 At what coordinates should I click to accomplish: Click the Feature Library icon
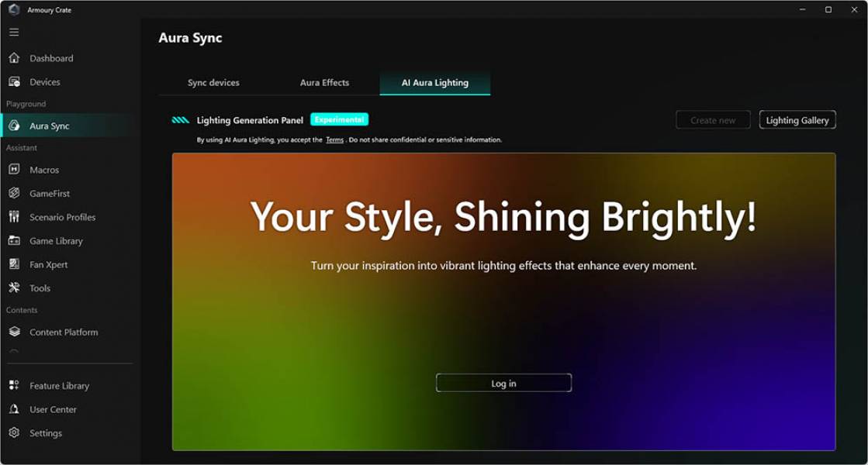15,385
